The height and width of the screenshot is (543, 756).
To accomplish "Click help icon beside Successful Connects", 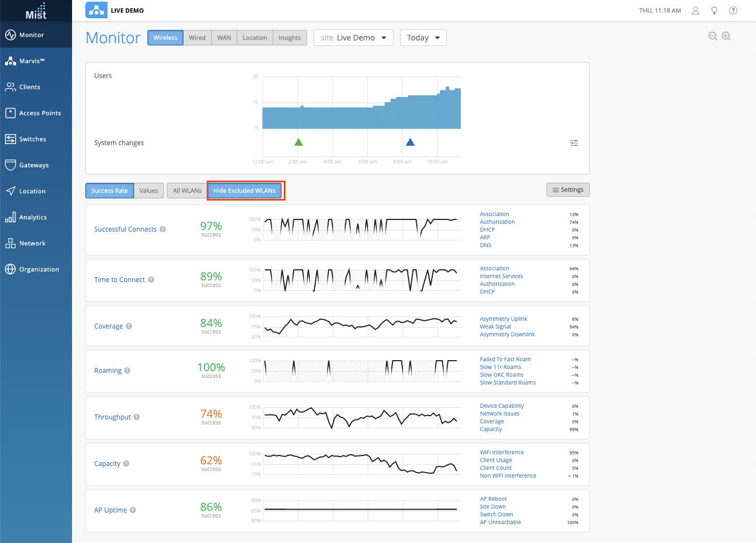I will pos(163,229).
